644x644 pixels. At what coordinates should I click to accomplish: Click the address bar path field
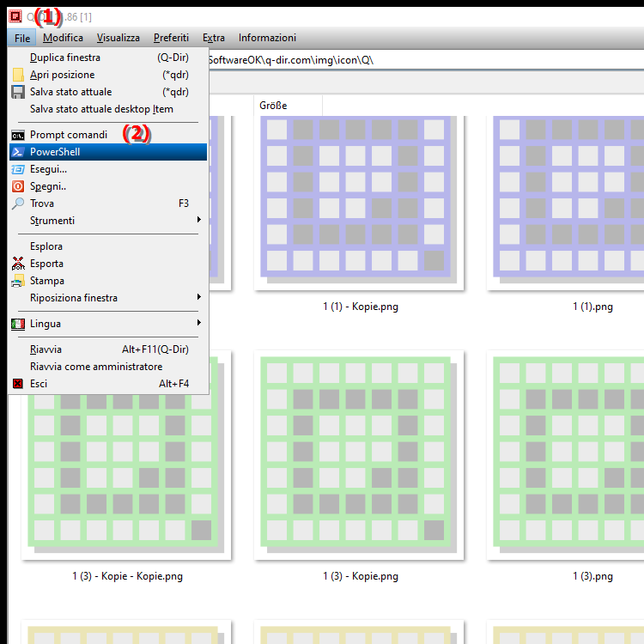[426, 60]
